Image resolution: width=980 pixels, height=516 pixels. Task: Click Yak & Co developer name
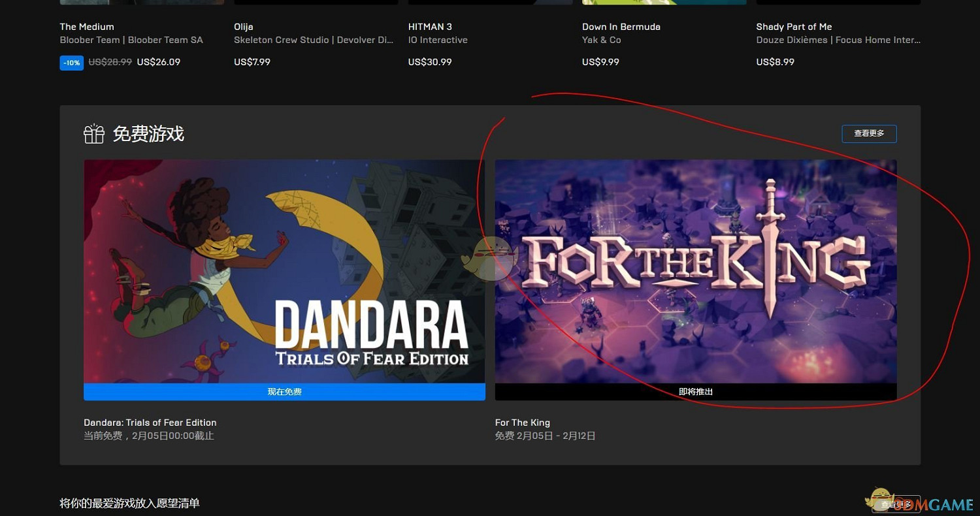601,40
